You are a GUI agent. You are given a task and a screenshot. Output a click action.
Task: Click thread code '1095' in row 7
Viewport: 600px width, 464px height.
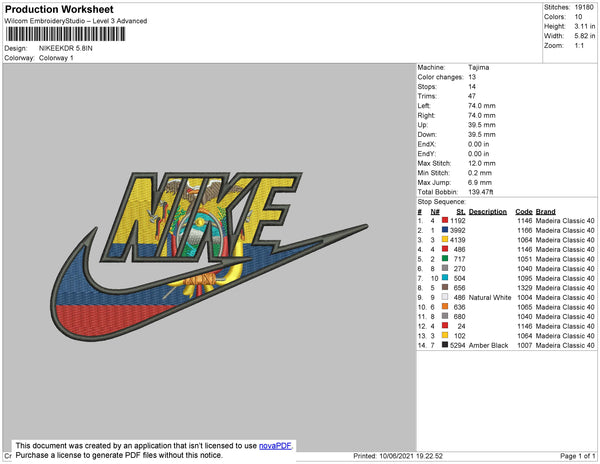point(524,278)
